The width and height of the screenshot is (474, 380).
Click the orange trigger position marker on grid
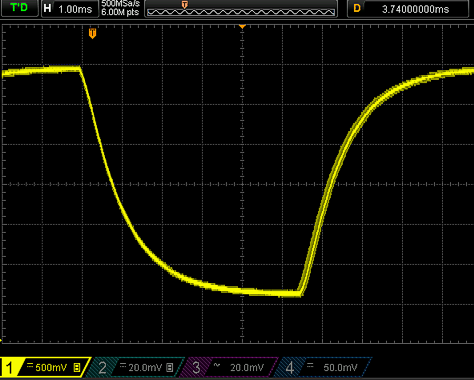[92, 33]
